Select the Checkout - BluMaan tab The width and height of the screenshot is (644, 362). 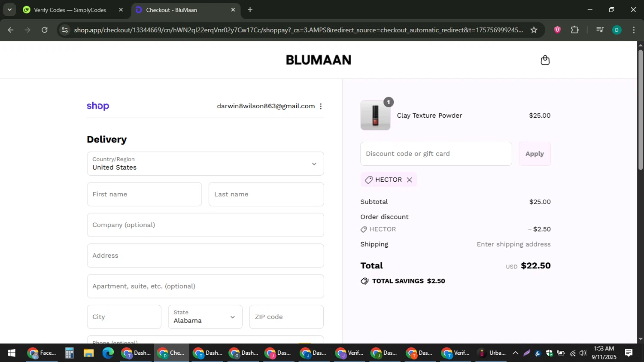(x=172, y=10)
